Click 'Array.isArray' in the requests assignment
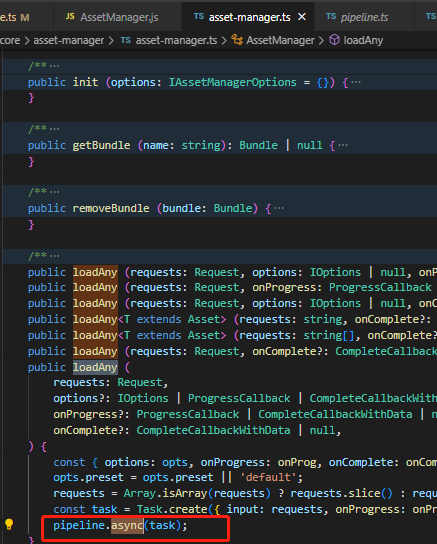Screen dimensions: 437x544 pyautogui.click(x=166, y=493)
